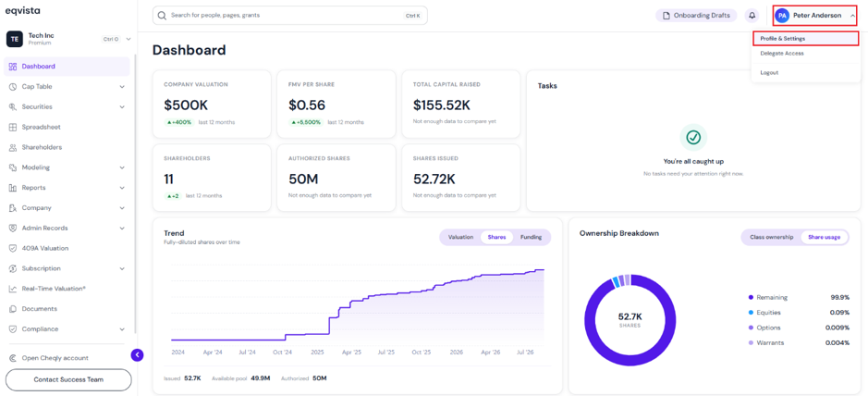Click the Real-Time Valuation chart icon
This screenshot has height=396, width=868.
tap(13, 289)
